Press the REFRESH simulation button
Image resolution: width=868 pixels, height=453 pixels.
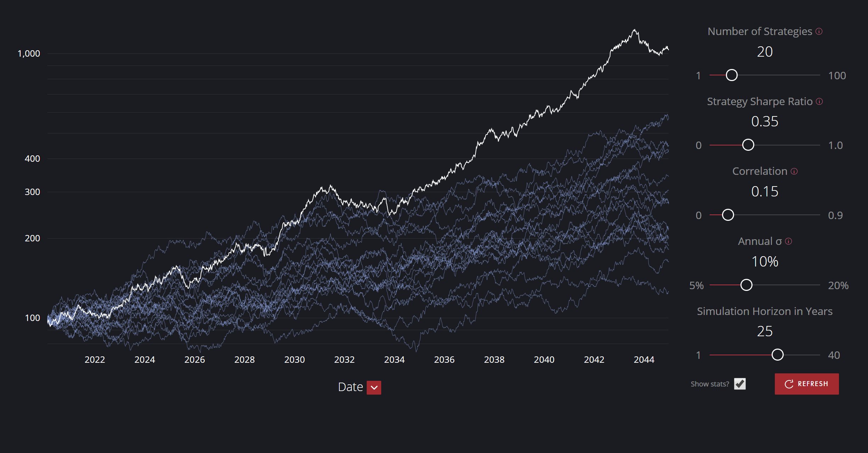[807, 384]
